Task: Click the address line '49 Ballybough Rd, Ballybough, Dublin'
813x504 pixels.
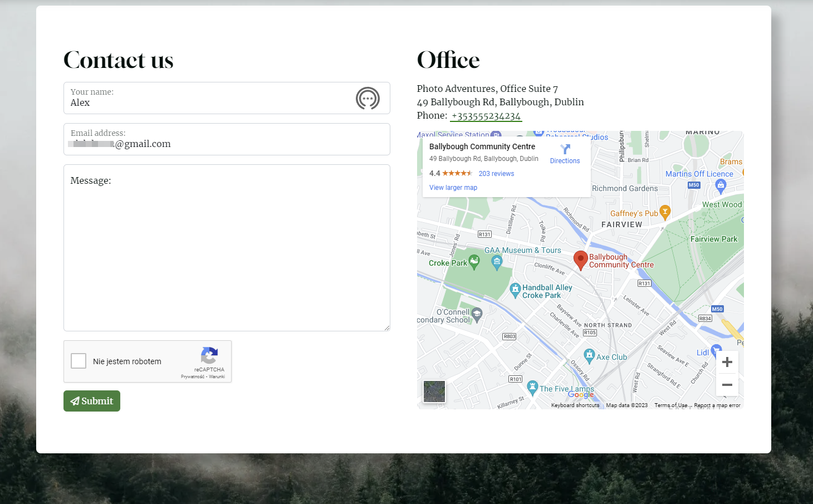Action: [x=501, y=102]
